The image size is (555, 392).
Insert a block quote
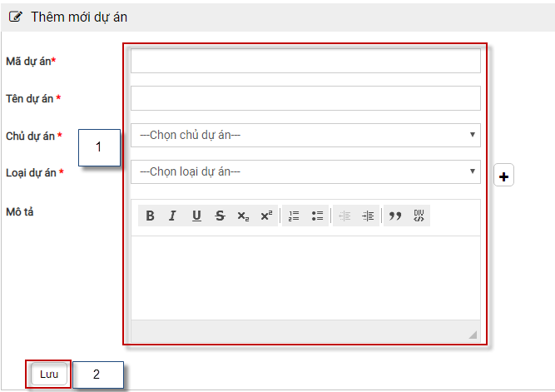click(395, 216)
